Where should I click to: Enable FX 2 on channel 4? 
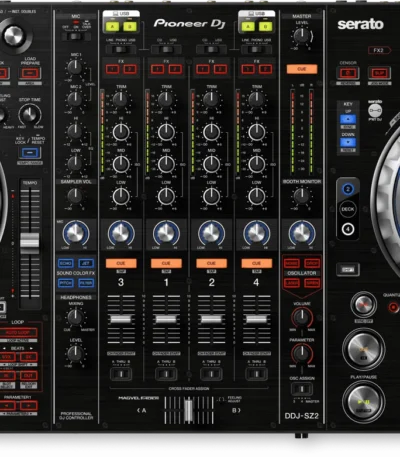[x=265, y=69]
